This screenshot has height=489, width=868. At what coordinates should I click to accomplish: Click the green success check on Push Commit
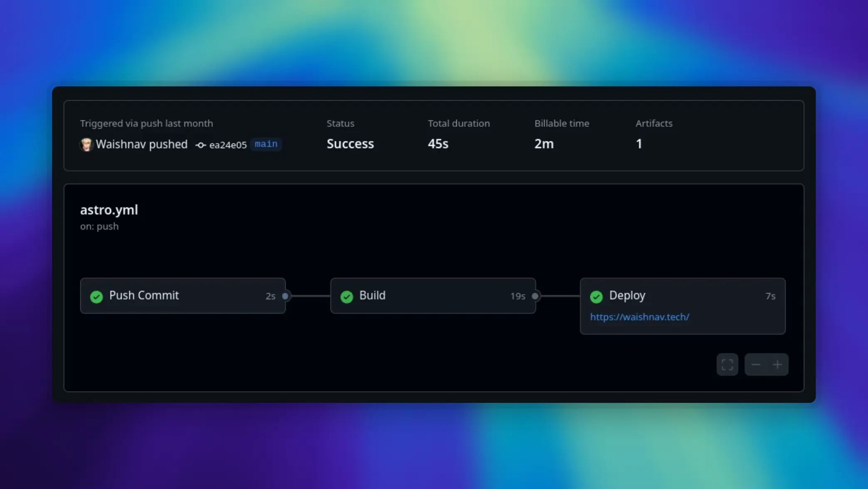point(96,296)
